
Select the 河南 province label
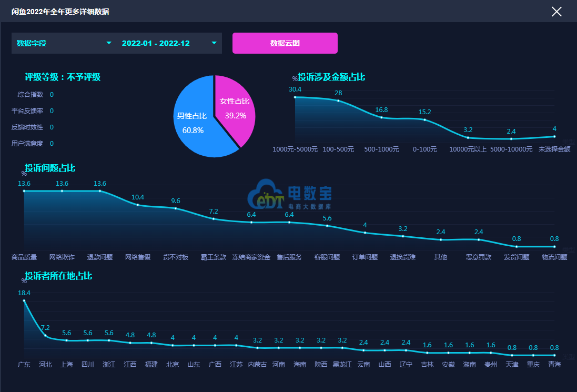click(x=279, y=365)
